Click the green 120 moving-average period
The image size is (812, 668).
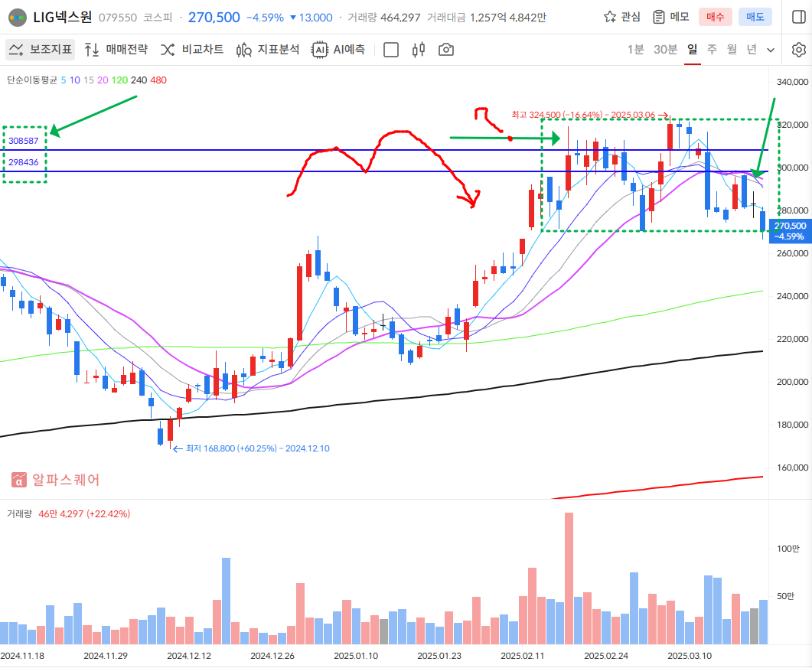click(119, 80)
